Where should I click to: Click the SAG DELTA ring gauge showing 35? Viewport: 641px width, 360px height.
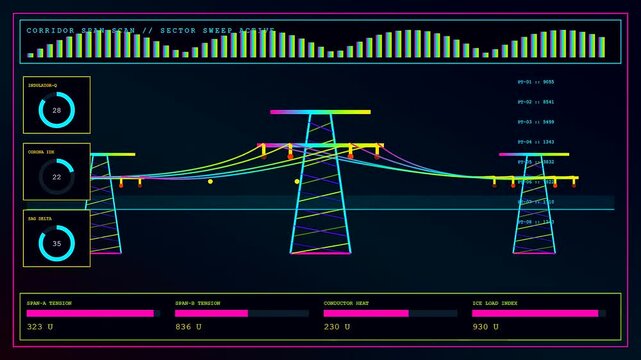coord(57,244)
